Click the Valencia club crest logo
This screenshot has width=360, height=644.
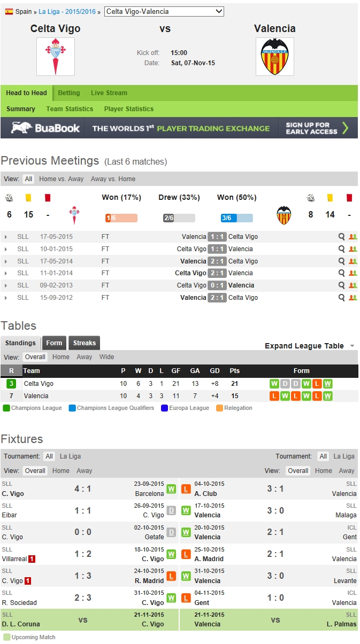tap(274, 57)
